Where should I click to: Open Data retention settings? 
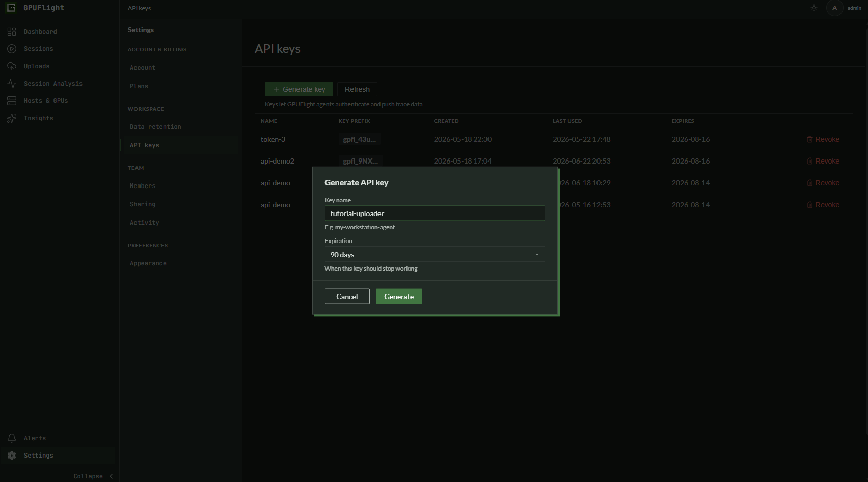155,127
